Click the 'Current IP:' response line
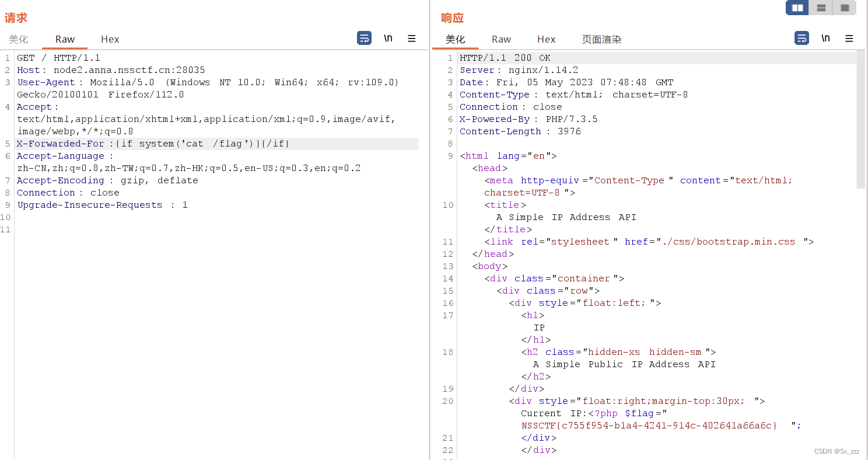868x460 pixels. (x=594, y=413)
